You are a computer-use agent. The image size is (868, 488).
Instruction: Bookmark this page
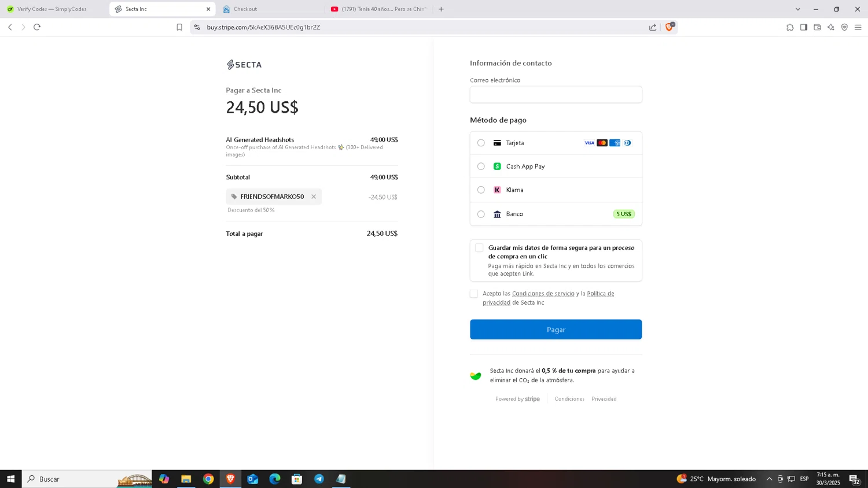[x=179, y=27]
